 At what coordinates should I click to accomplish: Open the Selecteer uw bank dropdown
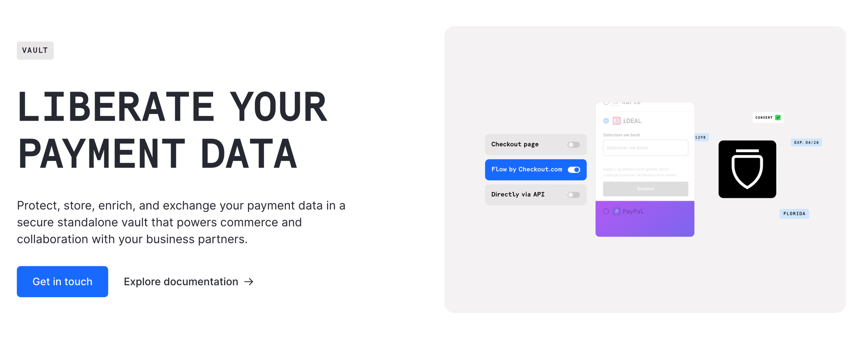(x=645, y=147)
